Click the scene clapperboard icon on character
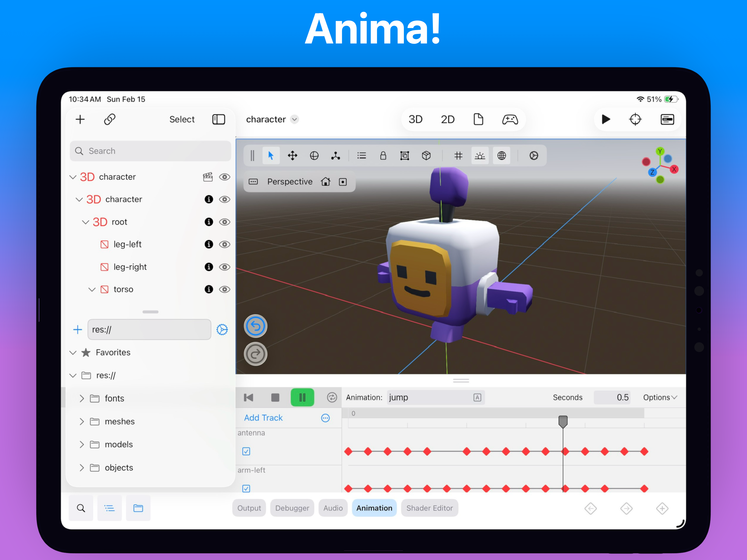Screen dimensions: 747x560 click(208, 177)
